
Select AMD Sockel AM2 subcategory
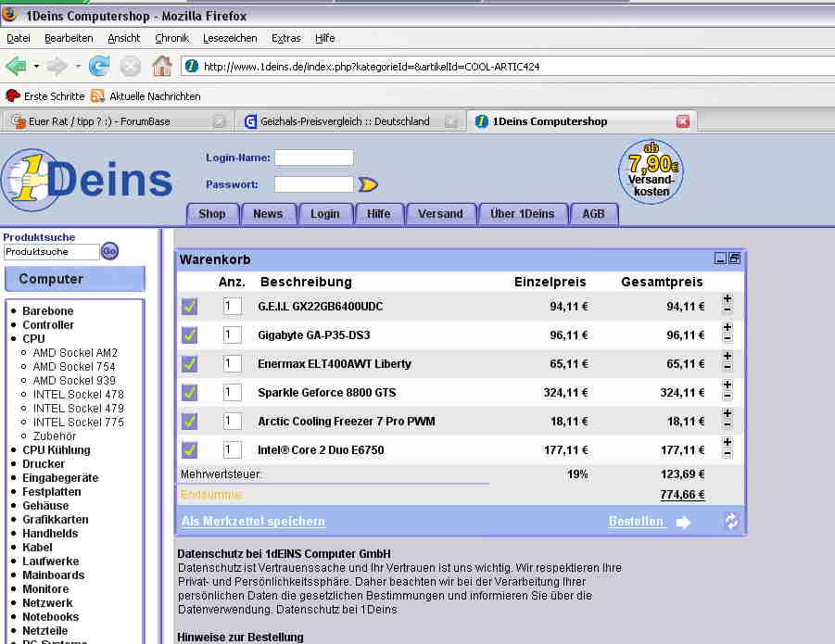75,352
